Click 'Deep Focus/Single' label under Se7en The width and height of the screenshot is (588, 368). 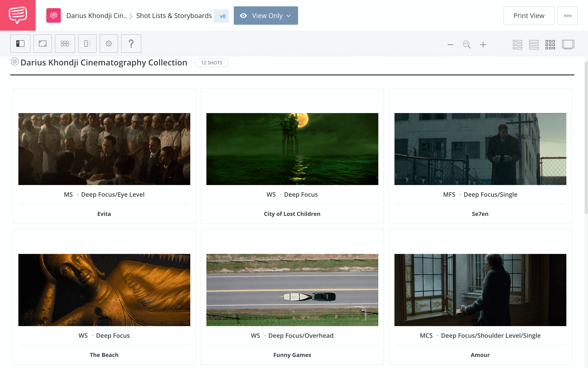pyautogui.click(x=491, y=194)
